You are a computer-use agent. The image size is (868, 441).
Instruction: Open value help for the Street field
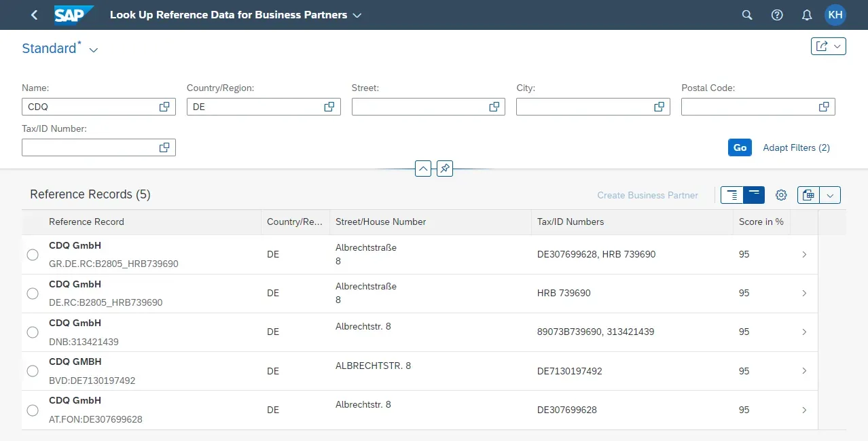[494, 107]
